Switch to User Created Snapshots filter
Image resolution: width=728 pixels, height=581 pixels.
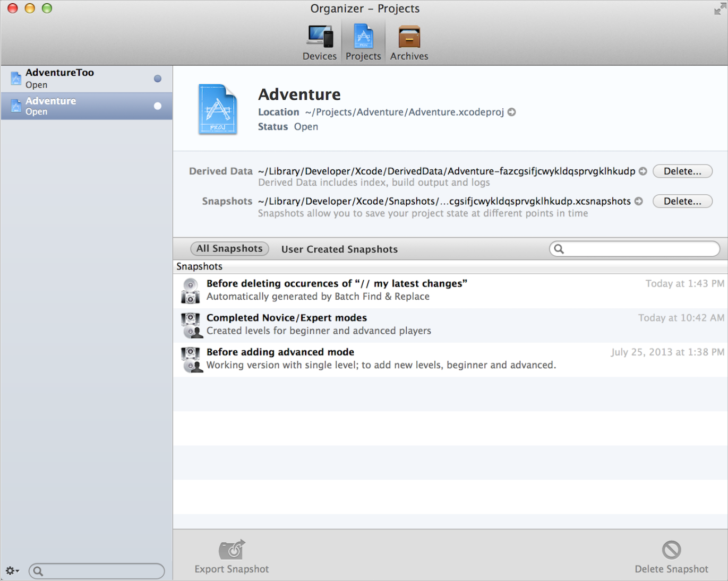point(339,249)
